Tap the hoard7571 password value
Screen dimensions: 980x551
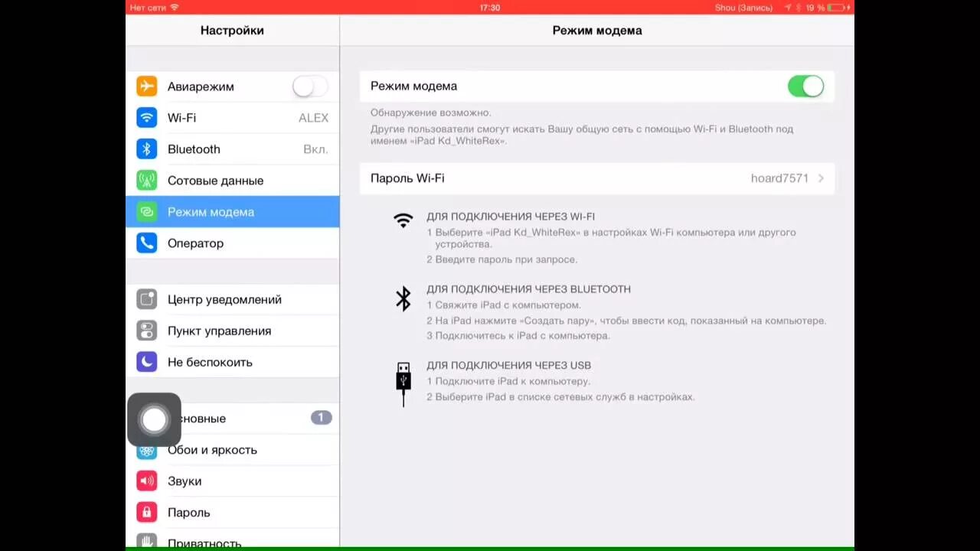pos(779,178)
